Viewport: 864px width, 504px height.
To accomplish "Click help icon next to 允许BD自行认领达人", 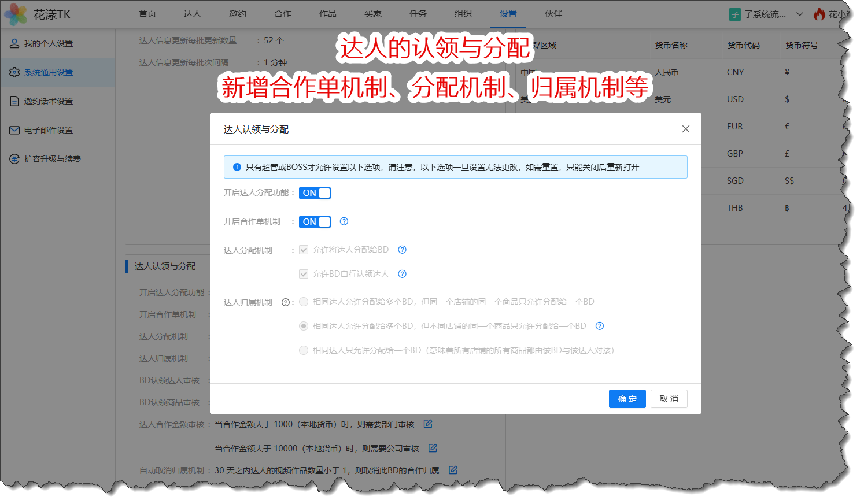I will (403, 274).
